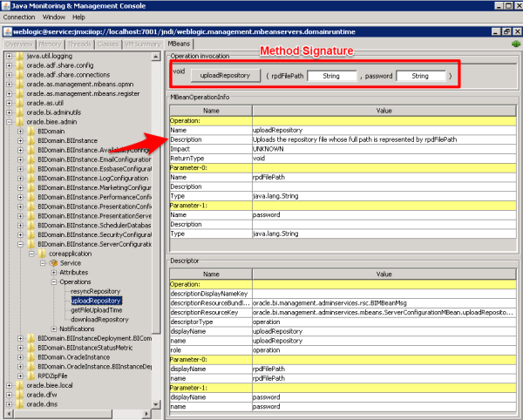Select the resyncRepository operation in tree

pos(95,291)
